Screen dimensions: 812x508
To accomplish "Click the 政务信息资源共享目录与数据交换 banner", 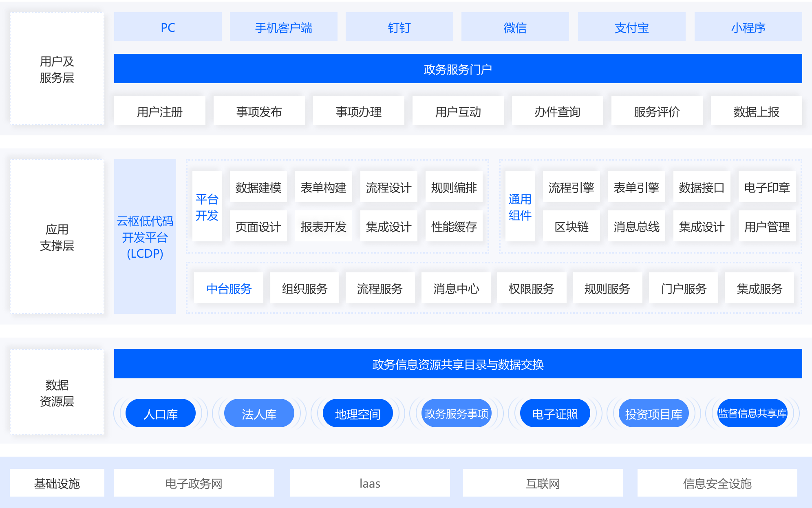I will (458, 364).
